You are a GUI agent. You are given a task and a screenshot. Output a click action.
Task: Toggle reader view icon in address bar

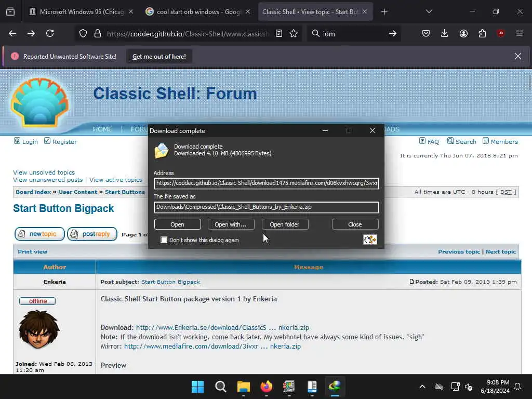[x=279, y=34]
